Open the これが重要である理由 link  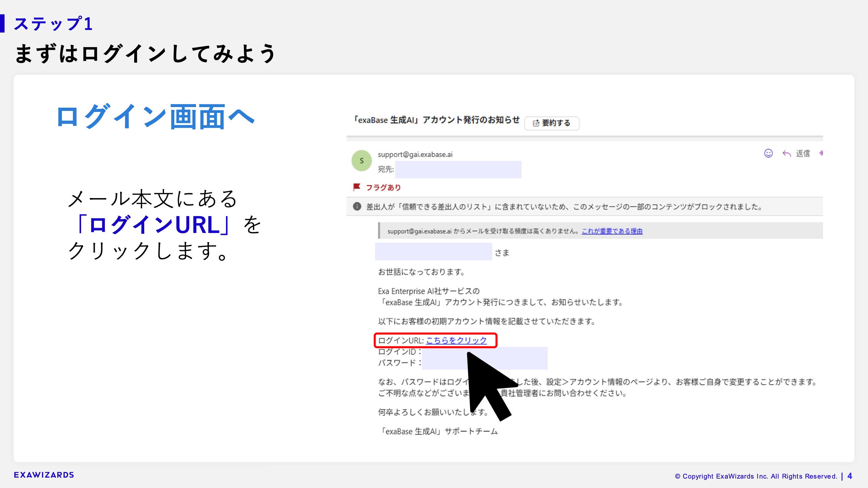[x=612, y=231]
